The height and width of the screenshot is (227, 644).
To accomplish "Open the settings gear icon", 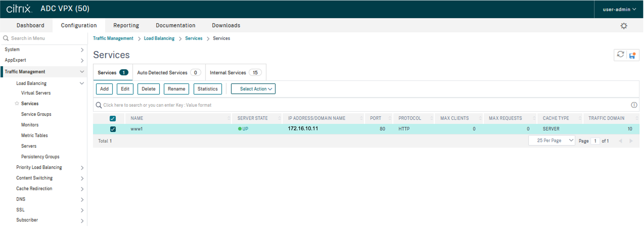I will click(624, 26).
